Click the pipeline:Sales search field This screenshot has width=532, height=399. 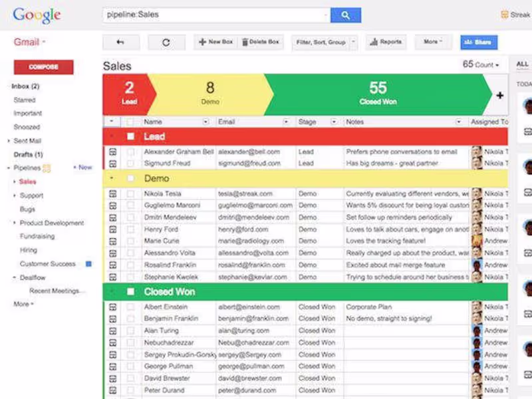click(216, 15)
